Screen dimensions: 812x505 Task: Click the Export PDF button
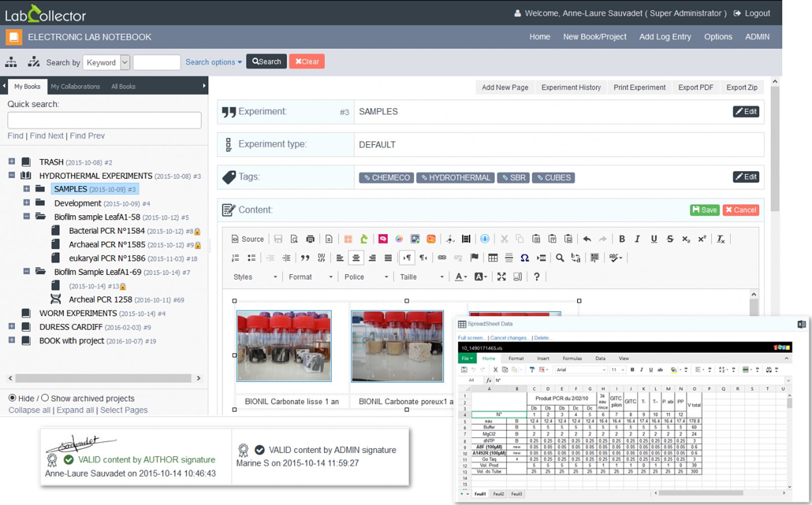(x=696, y=87)
